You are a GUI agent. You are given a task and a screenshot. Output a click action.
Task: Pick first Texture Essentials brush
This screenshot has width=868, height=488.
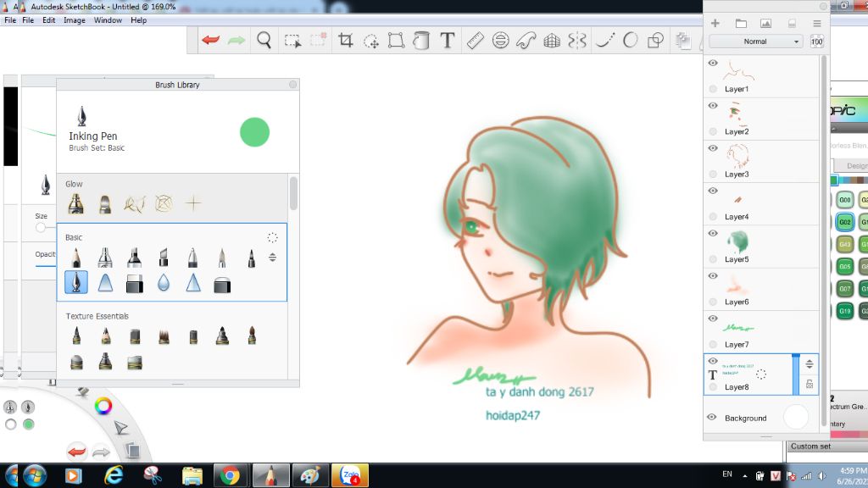pyautogui.click(x=76, y=335)
